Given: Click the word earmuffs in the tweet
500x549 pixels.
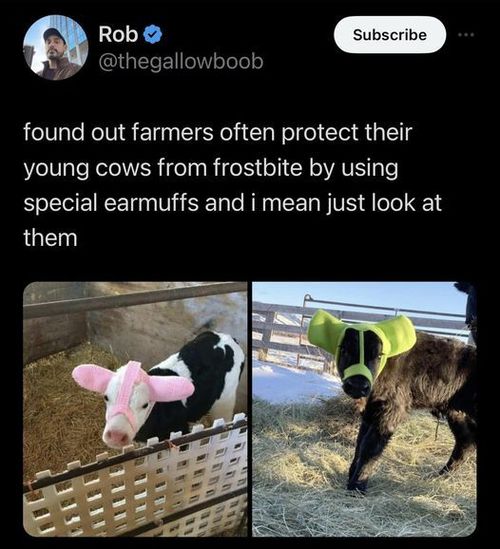Looking at the screenshot, I should pos(152,203).
